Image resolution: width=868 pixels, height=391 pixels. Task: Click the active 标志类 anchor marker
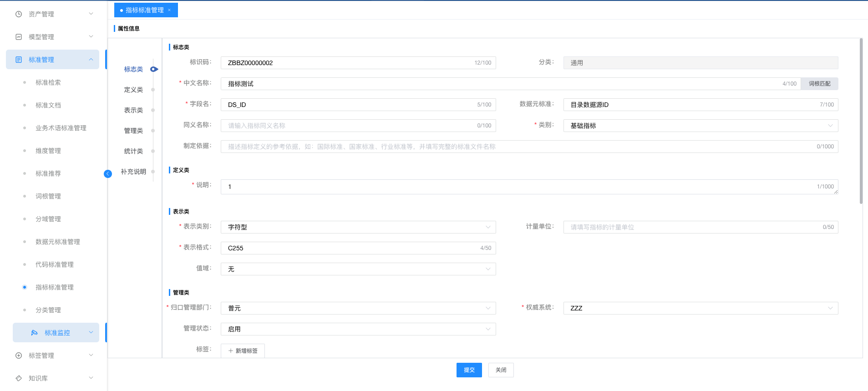[x=154, y=69]
